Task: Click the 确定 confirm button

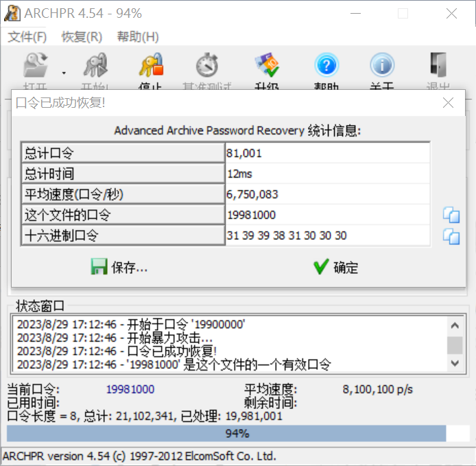Action: 336,267
